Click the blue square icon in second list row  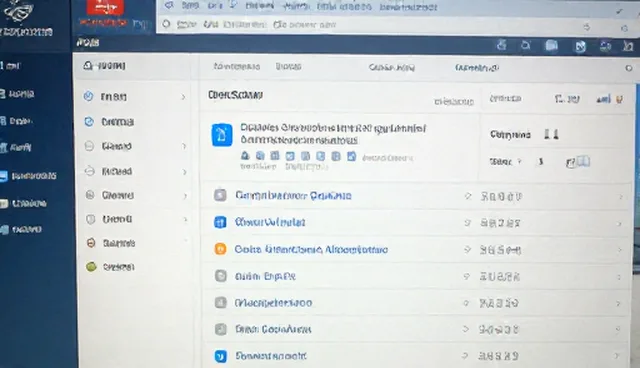220,222
